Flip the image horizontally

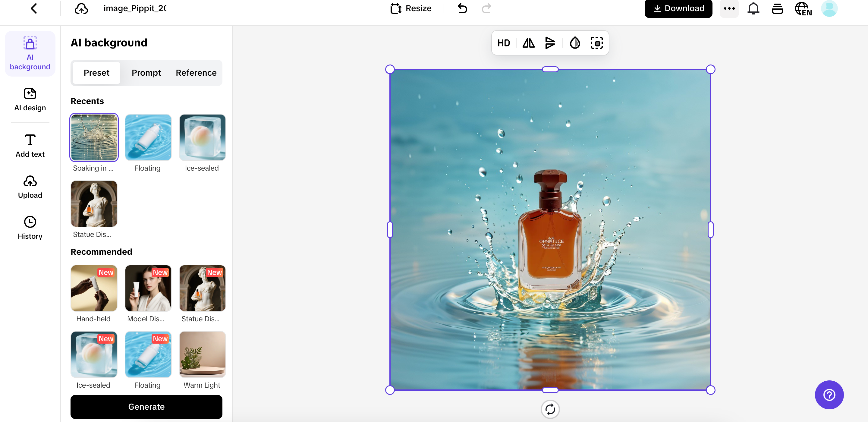528,43
